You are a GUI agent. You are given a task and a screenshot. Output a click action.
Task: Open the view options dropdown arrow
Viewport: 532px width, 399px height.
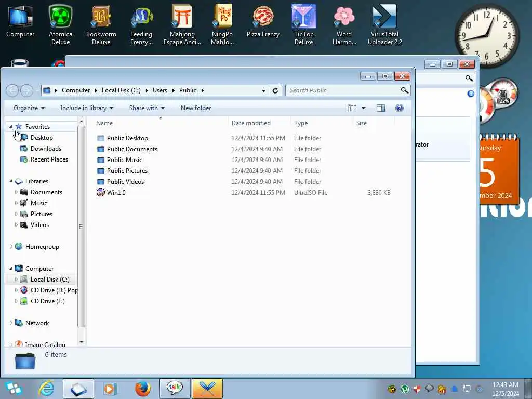[x=363, y=108]
